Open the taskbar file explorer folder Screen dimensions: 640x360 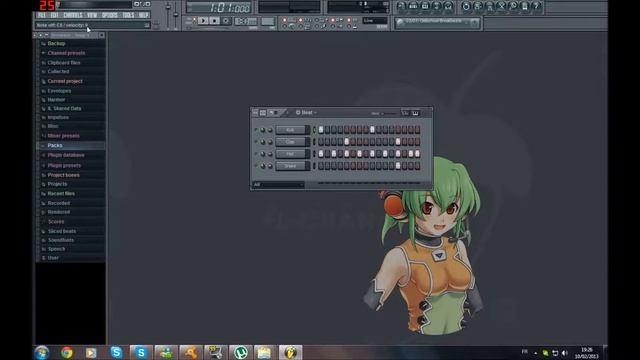pyautogui.click(x=264, y=352)
